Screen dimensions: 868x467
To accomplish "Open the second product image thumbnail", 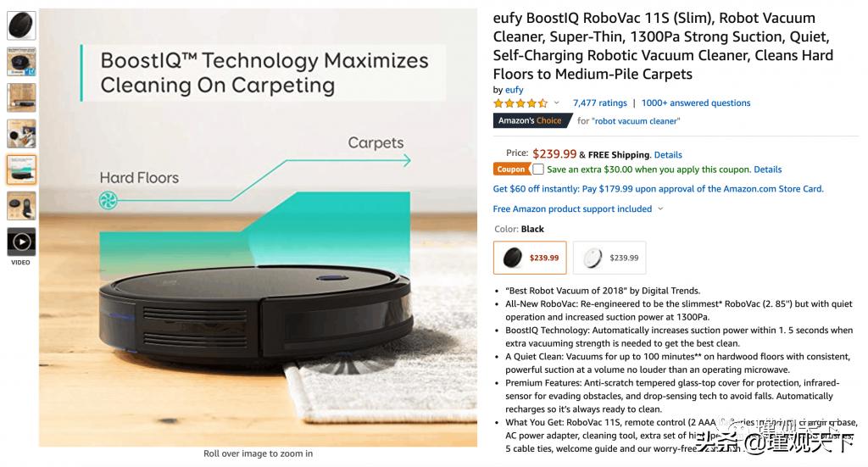I will pyautogui.click(x=21, y=62).
